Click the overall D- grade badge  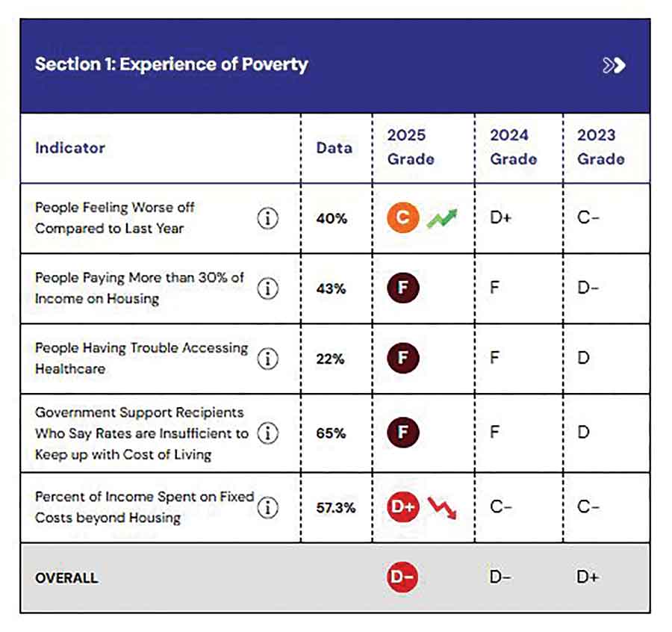[403, 577]
